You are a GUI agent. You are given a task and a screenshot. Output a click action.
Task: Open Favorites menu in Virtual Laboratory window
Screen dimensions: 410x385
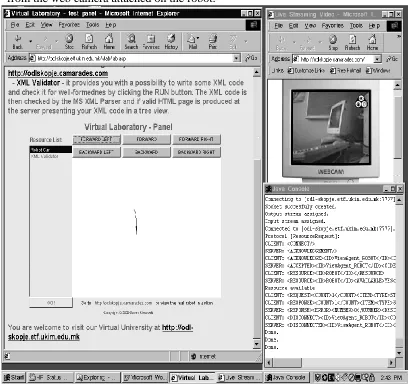[x=69, y=25]
